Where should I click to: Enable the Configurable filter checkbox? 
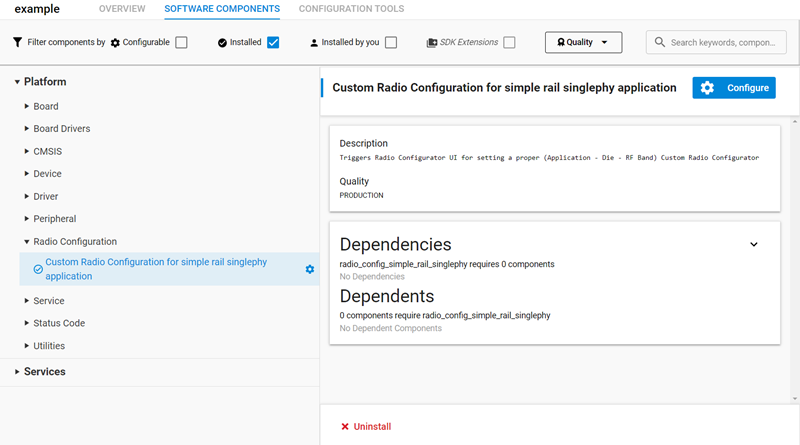coord(181,43)
